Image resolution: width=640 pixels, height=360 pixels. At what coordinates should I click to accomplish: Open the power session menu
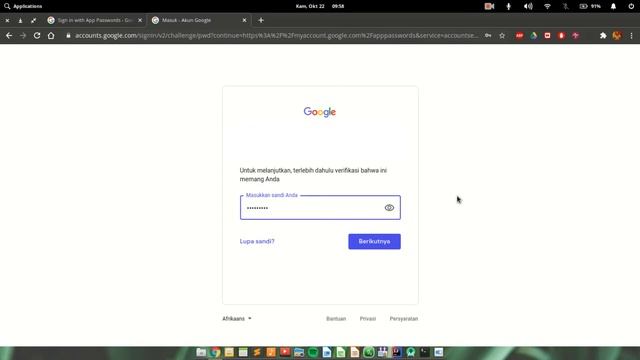631,6
